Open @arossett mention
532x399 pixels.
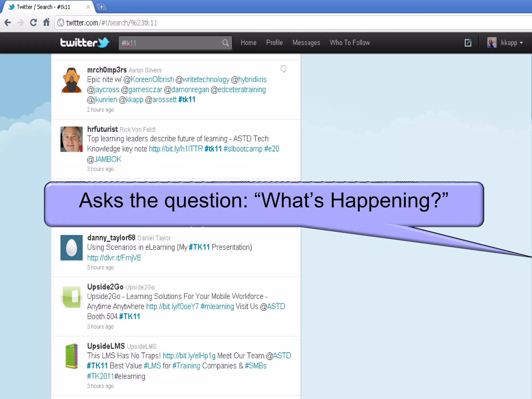tap(161, 100)
